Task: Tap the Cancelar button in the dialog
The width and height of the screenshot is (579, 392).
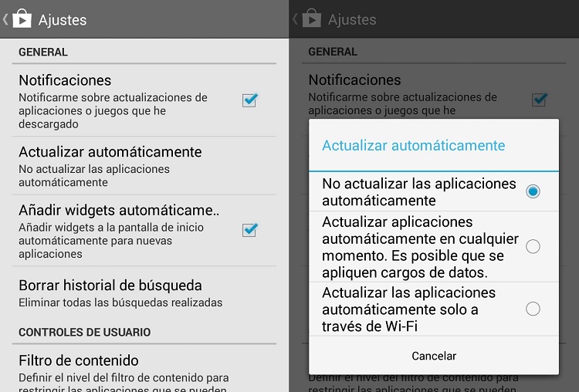Action: coord(434,356)
